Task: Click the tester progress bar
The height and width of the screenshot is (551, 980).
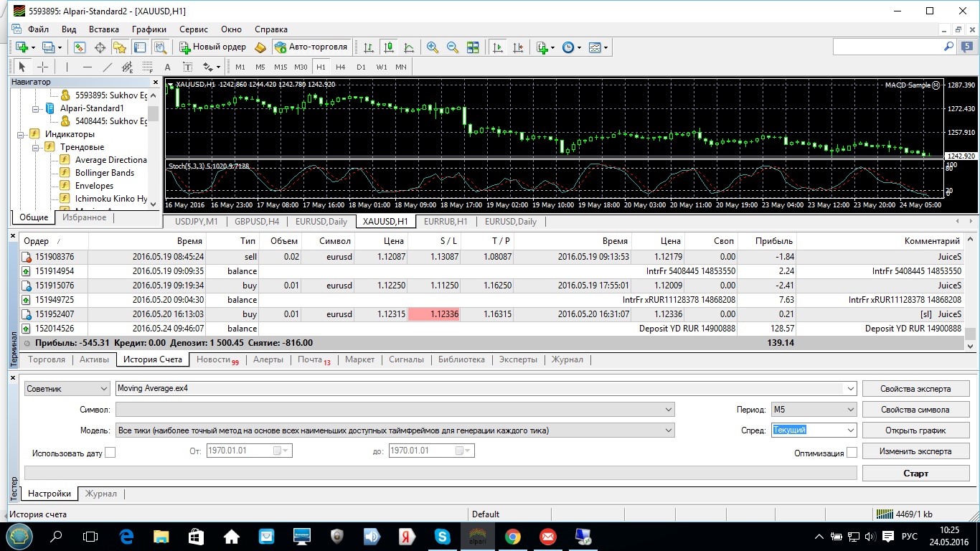Action: [x=440, y=473]
